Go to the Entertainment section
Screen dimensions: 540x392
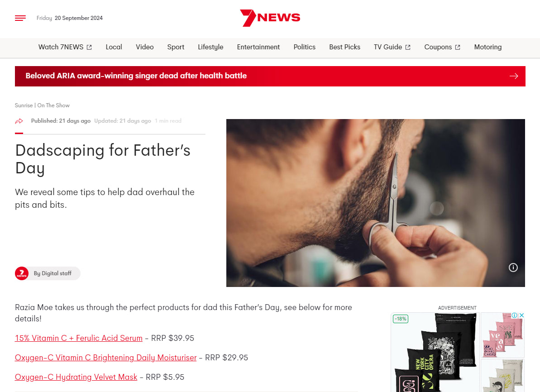(x=258, y=47)
